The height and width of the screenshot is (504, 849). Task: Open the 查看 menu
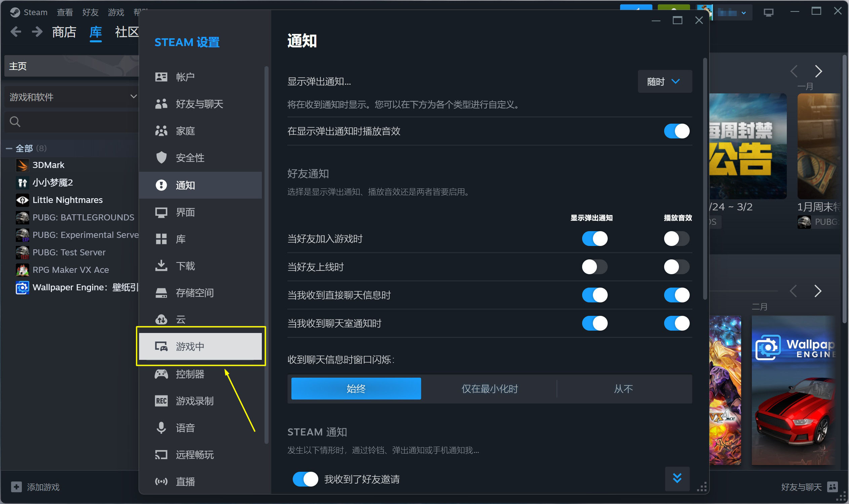[65, 12]
